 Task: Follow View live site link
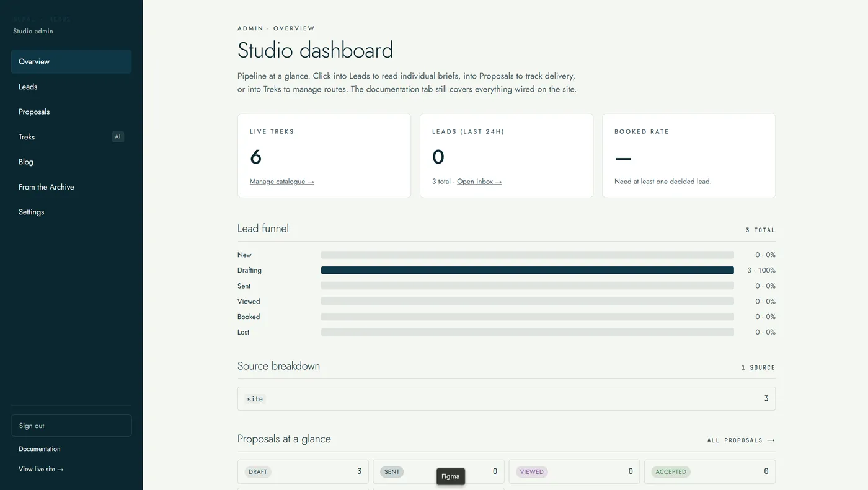pos(41,469)
